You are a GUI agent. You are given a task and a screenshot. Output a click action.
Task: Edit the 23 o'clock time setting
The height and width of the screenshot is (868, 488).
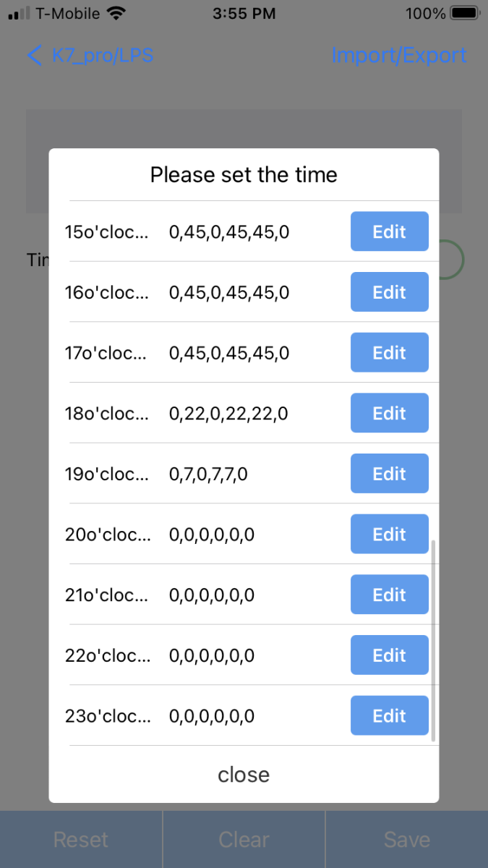390,716
